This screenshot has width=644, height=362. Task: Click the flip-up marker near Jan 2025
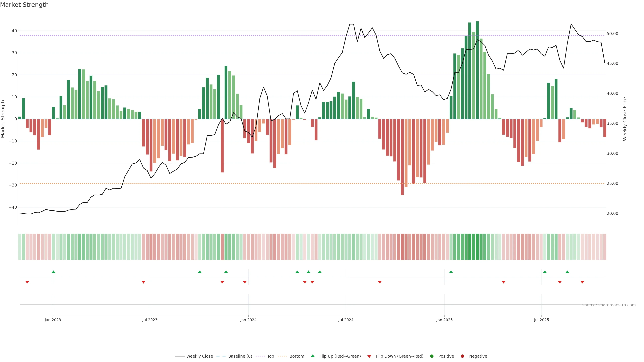(451, 272)
